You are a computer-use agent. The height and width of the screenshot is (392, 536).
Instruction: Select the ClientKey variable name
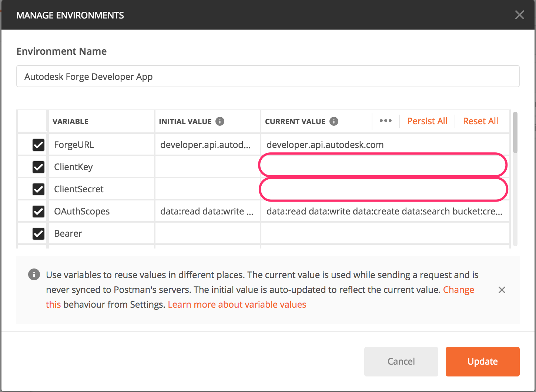[x=73, y=167]
